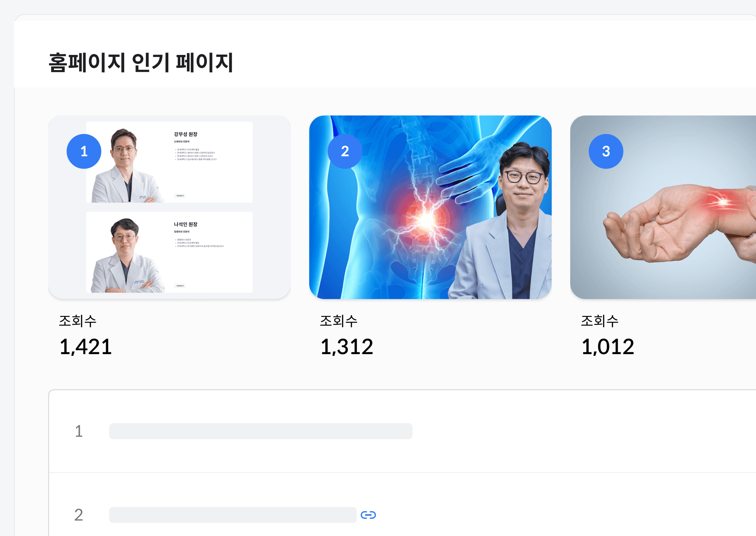Viewport: 756px width, 536px height.
Task: Click list row number 1
Action: click(79, 431)
